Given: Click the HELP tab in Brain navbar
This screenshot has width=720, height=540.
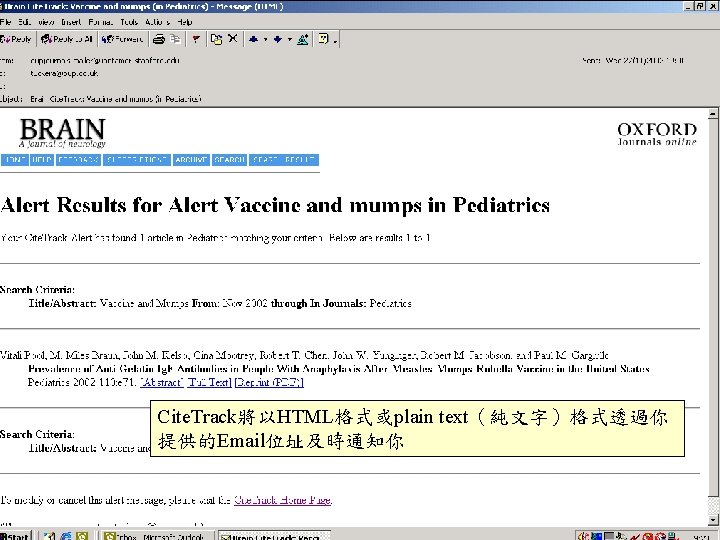Looking at the screenshot, I should (42, 160).
